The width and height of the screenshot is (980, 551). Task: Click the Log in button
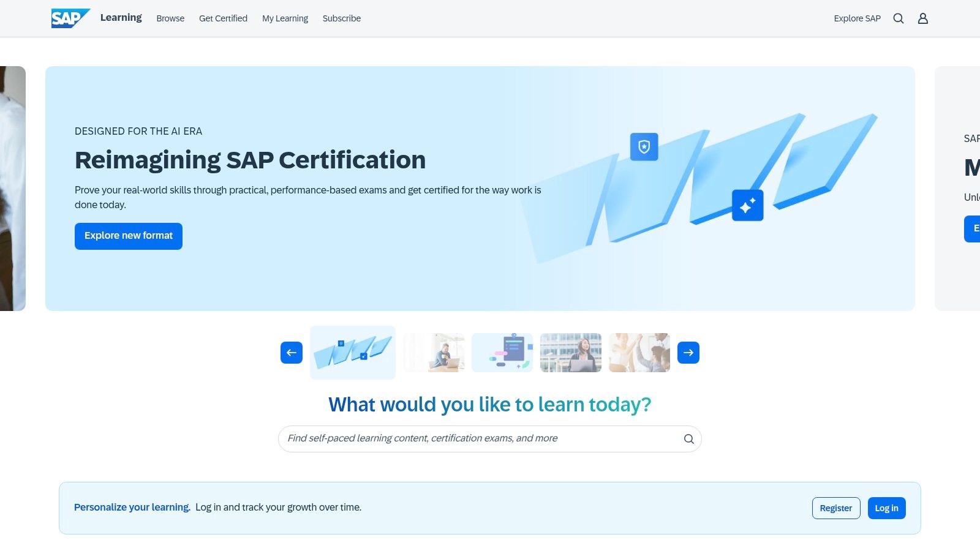click(886, 508)
